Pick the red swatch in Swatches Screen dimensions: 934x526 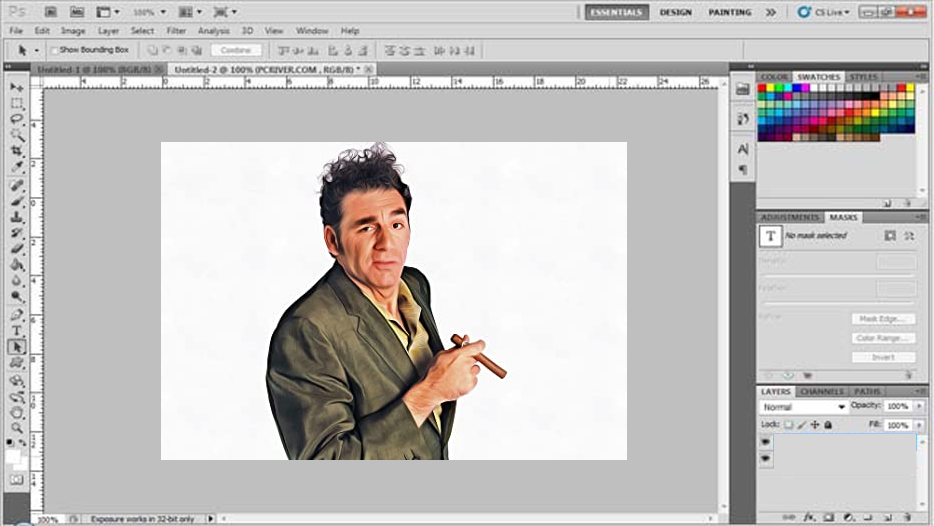click(x=762, y=88)
